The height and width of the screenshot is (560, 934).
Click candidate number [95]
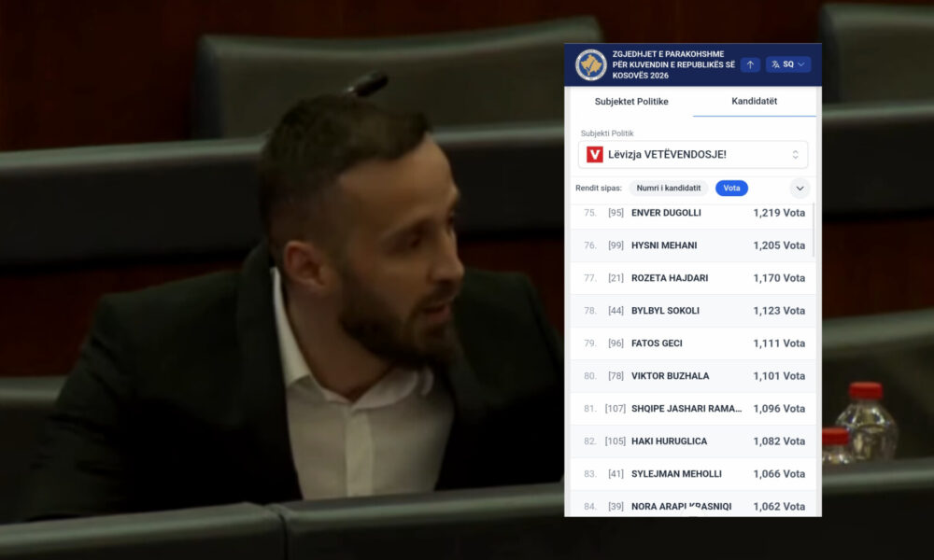point(616,213)
